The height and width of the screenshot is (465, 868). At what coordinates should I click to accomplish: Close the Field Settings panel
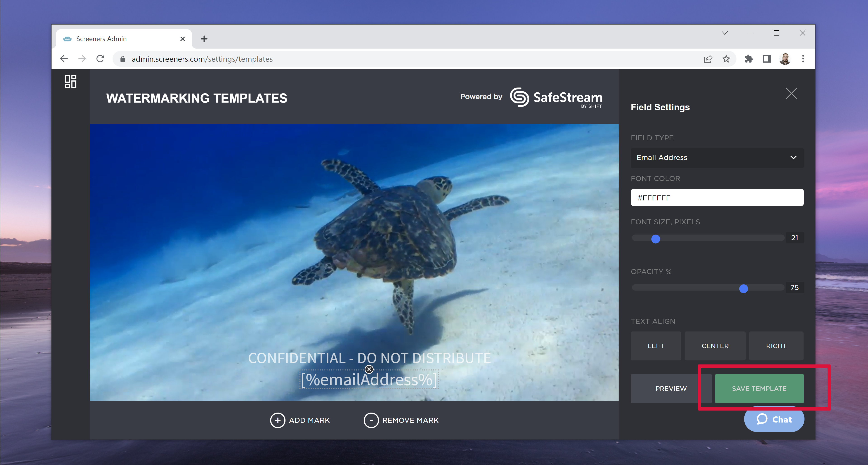tap(791, 93)
